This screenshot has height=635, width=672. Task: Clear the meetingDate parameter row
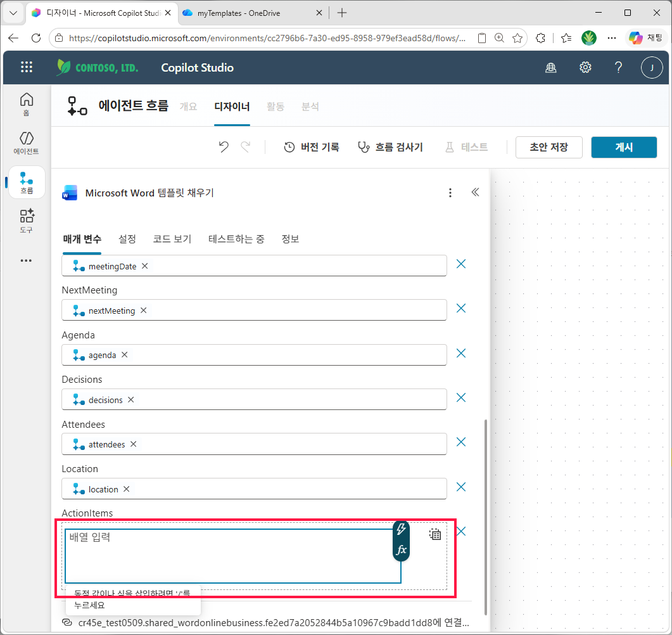pos(461,264)
